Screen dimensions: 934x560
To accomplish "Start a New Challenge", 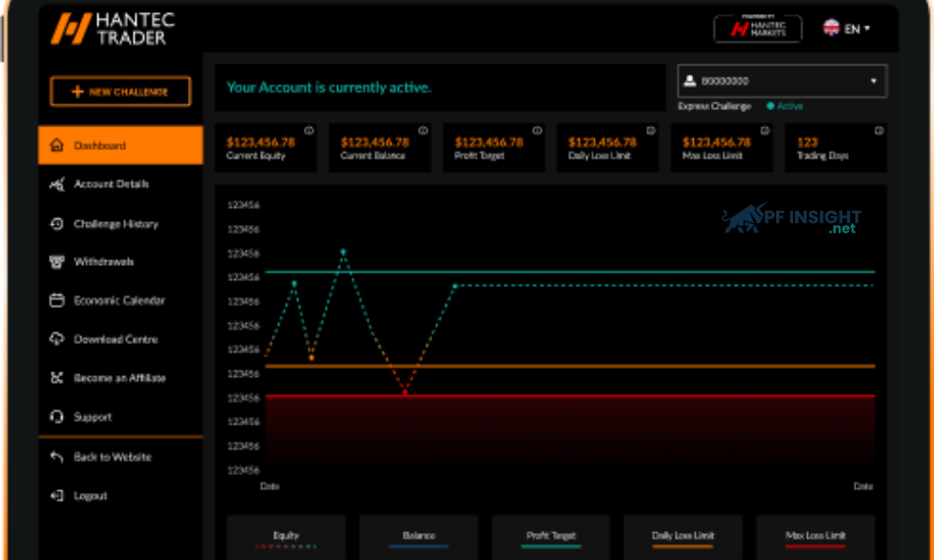I will pyautogui.click(x=120, y=91).
